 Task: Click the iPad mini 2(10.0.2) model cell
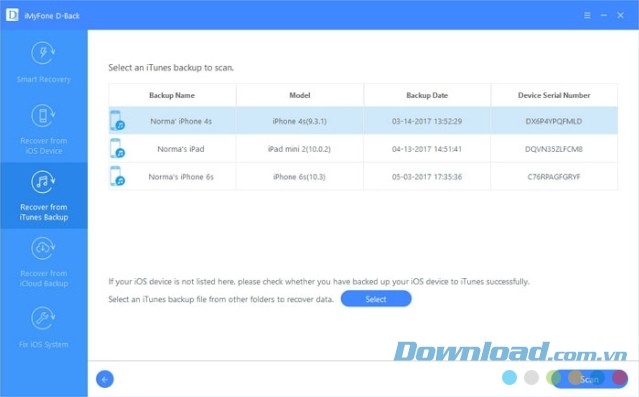tap(299, 149)
